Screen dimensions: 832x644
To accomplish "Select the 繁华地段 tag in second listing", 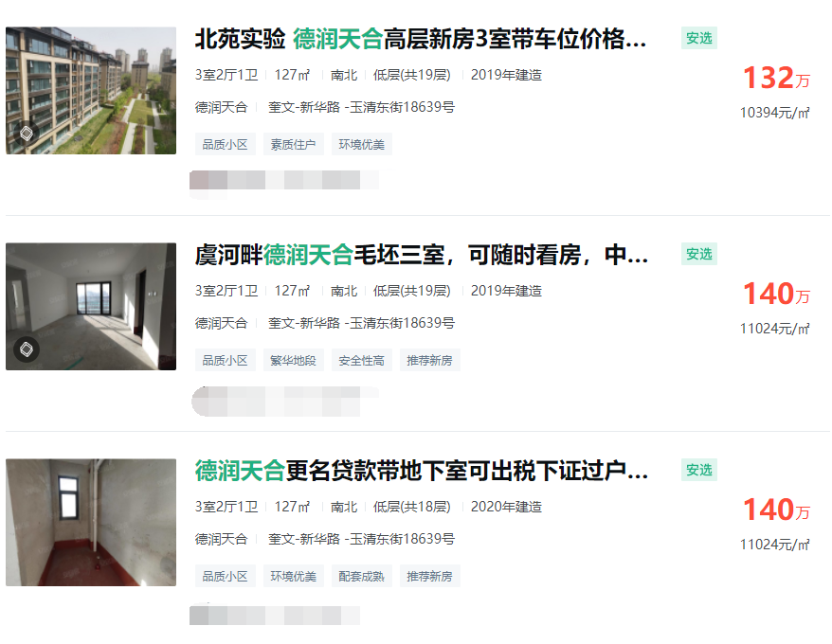I will (294, 360).
